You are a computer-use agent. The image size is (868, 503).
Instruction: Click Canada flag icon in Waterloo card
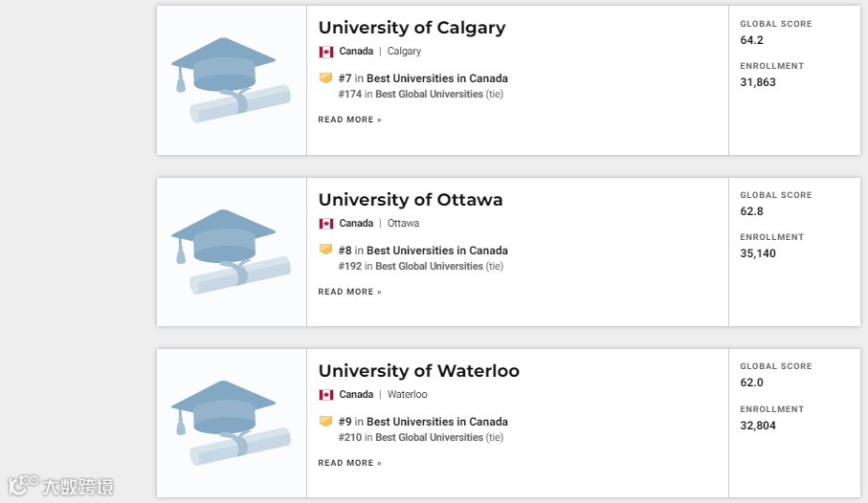(326, 395)
